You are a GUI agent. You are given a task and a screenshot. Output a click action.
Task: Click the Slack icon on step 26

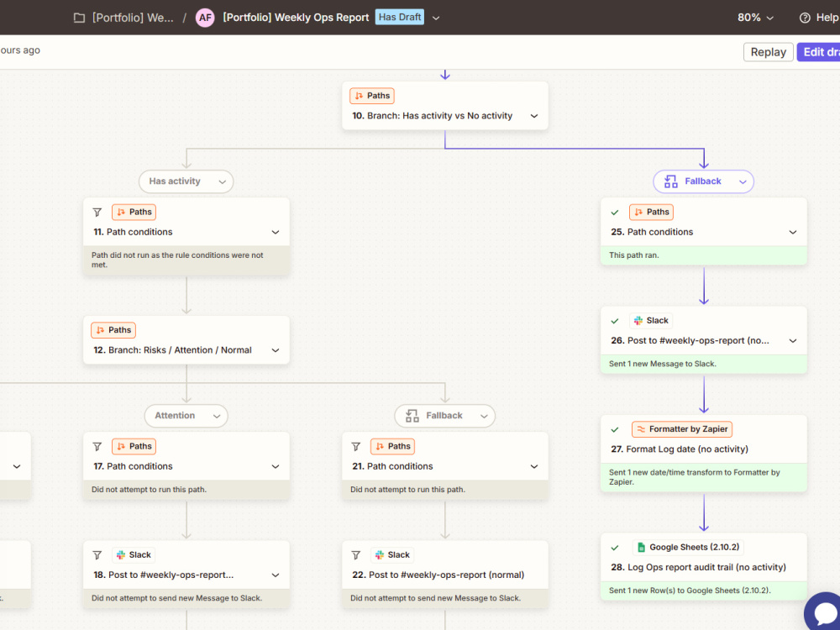[638, 320]
